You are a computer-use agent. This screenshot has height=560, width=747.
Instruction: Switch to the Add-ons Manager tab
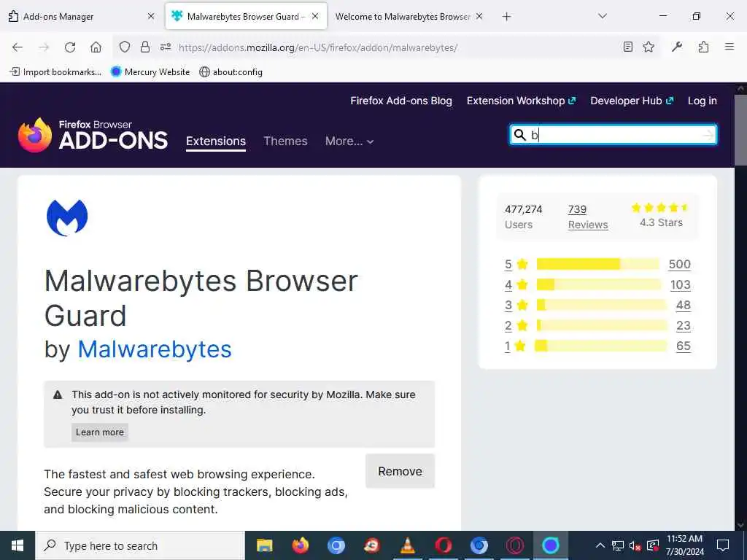pos(81,16)
